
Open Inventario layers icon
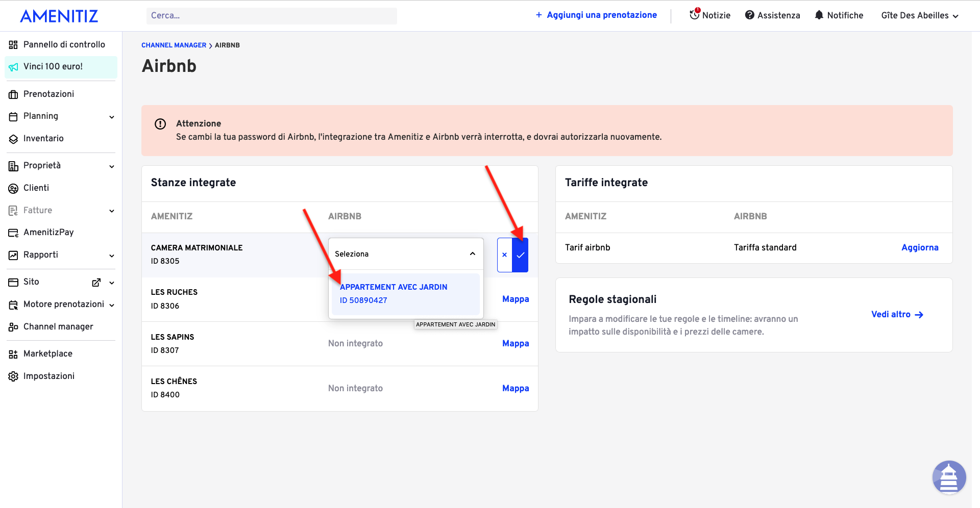pos(13,139)
